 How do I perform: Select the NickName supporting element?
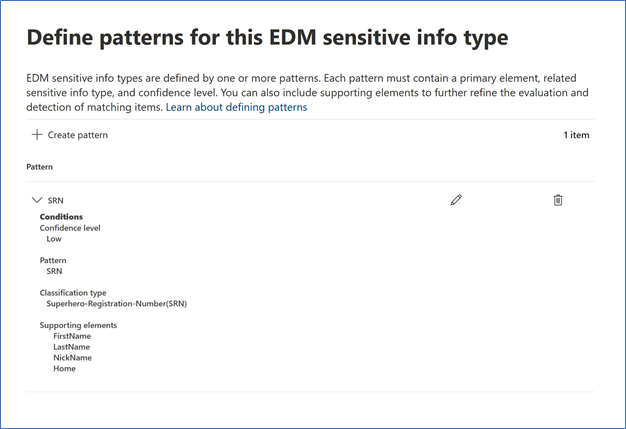point(72,358)
